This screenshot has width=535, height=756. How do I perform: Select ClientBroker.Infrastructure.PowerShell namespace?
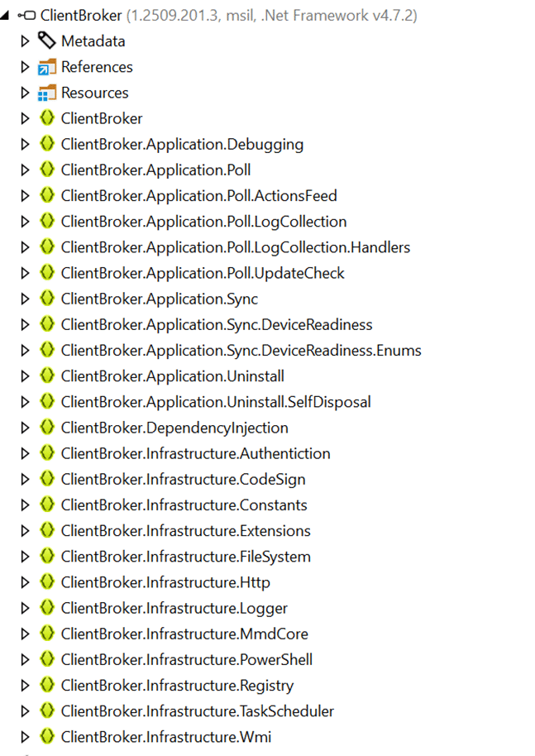pyautogui.click(x=186, y=659)
